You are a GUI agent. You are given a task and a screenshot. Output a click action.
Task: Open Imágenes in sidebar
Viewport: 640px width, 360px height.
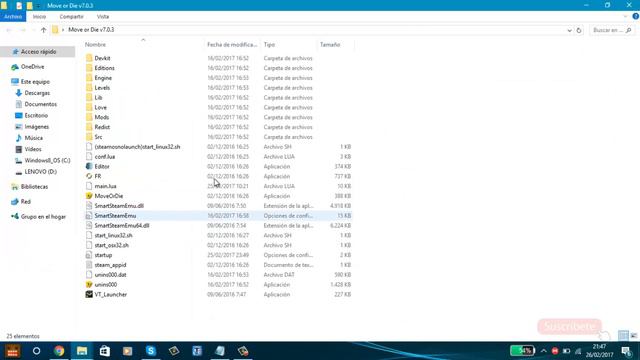(x=36, y=127)
